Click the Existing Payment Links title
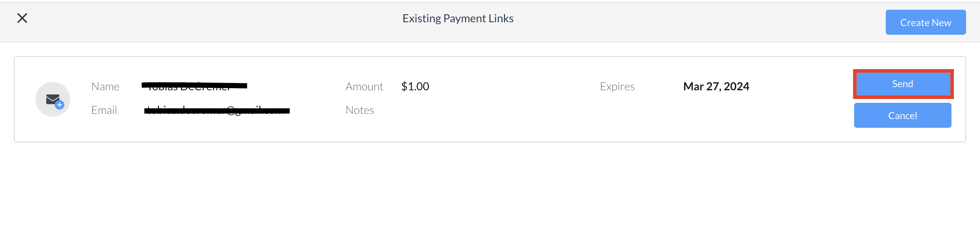The width and height of the screenshot is (980, 225). [x=458, y=18]
